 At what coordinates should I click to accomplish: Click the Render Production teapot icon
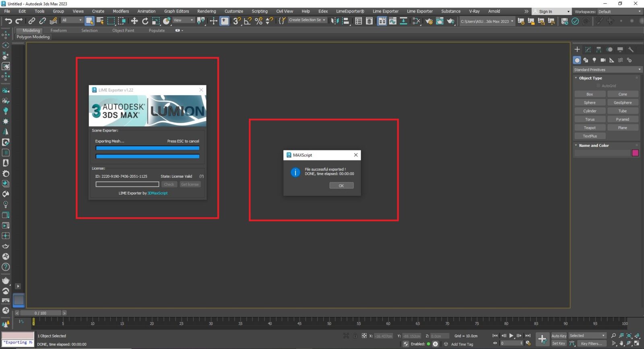pos(450,21)
